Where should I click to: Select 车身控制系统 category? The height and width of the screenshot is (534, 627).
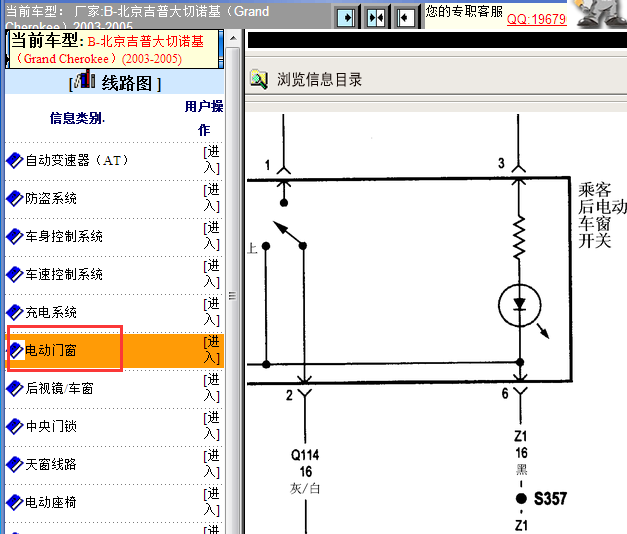pos(64,236)
